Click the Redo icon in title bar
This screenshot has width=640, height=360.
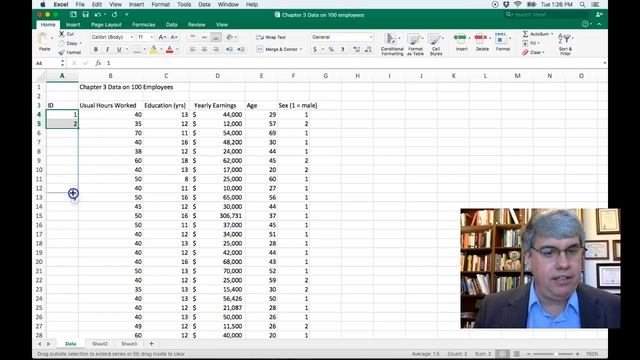[114, 15]
